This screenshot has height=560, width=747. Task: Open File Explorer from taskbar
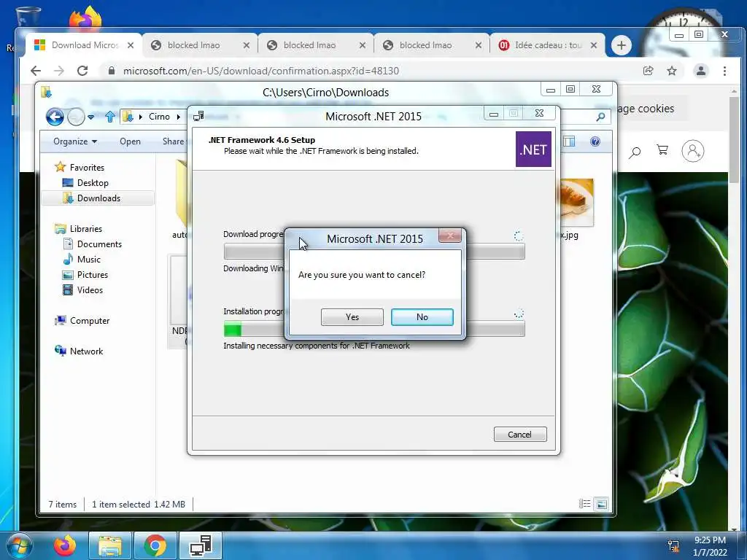point(110,545)
